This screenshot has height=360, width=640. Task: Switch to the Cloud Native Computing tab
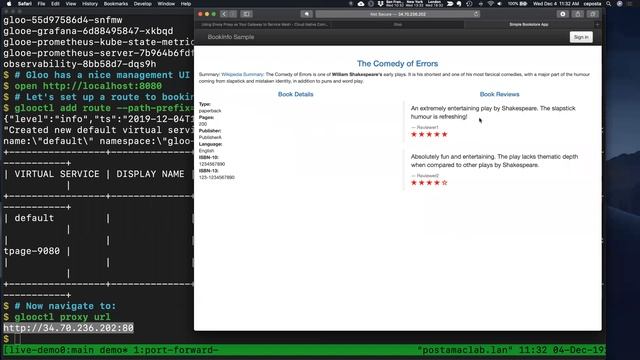(264, 24)
